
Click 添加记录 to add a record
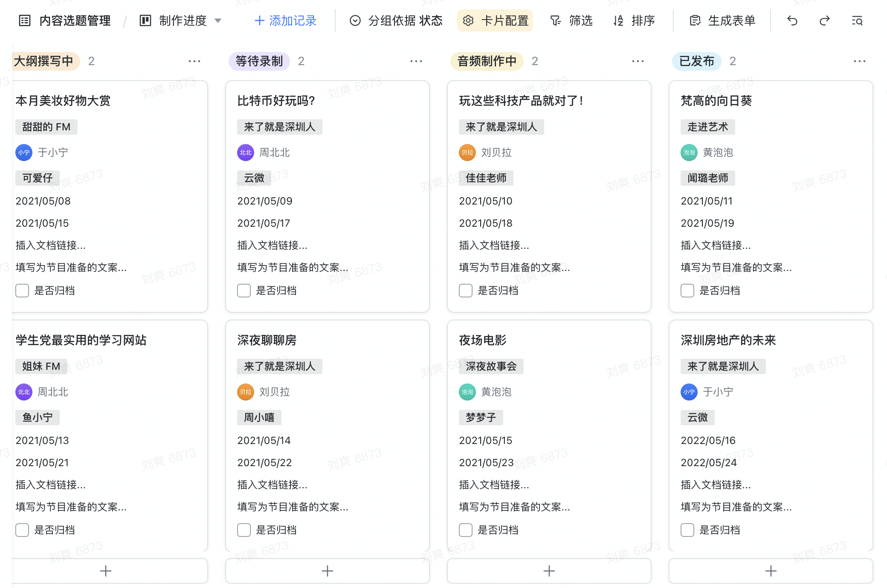click(x=285, y=20)
